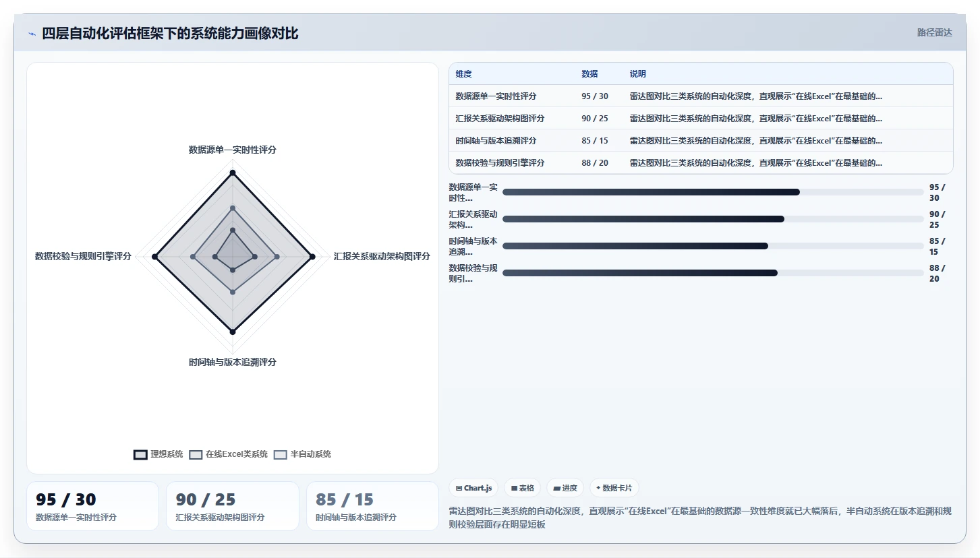This screenshot has height=558, width=980.
Task: Click the description paragraph below the tags
Action: pyautogui.click(x=701, y=518)
